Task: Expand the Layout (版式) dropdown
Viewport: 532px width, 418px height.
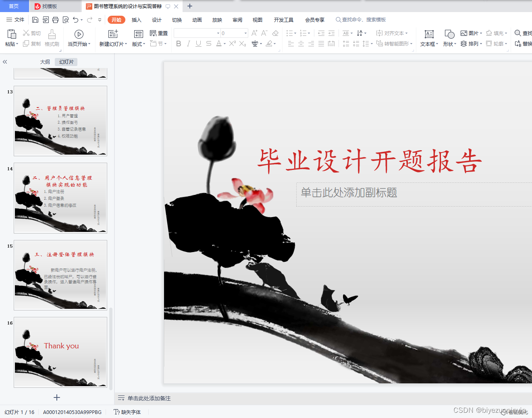Action: pos(139,44)
